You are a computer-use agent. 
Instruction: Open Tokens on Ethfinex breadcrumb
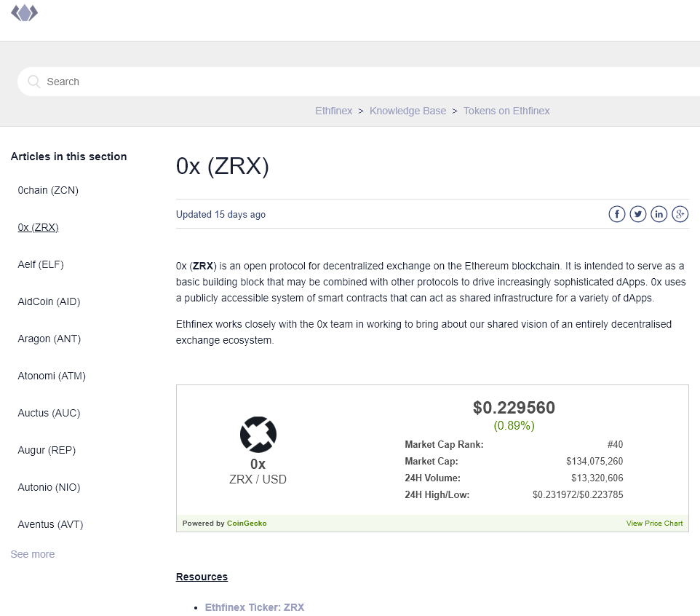[506, 111]
